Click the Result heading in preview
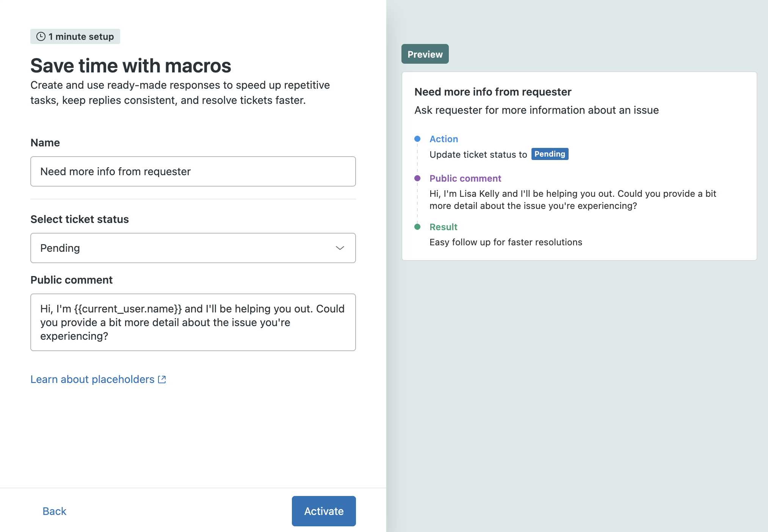 coord(443,227)
